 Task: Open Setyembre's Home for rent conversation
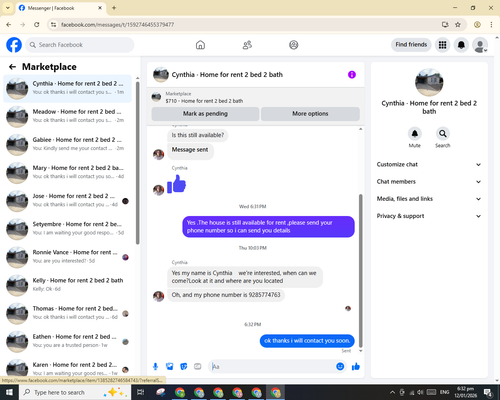tap(67, 229)
